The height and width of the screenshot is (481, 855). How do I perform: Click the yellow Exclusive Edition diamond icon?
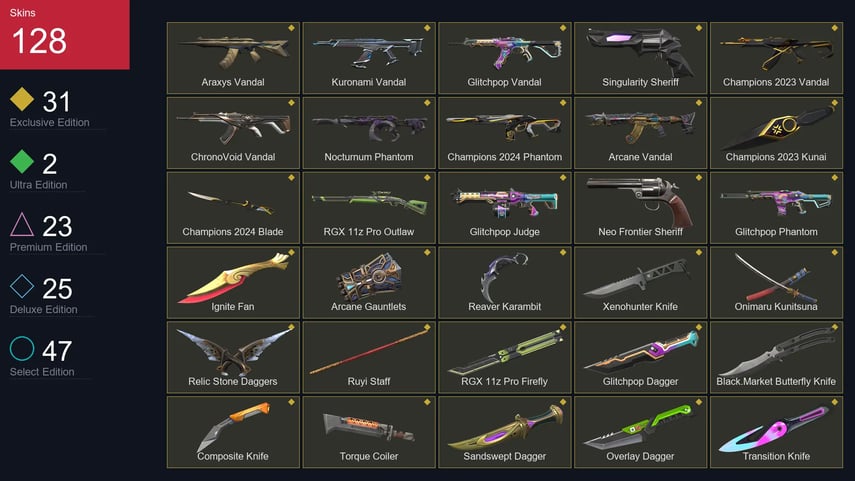[x=22, y=99]
